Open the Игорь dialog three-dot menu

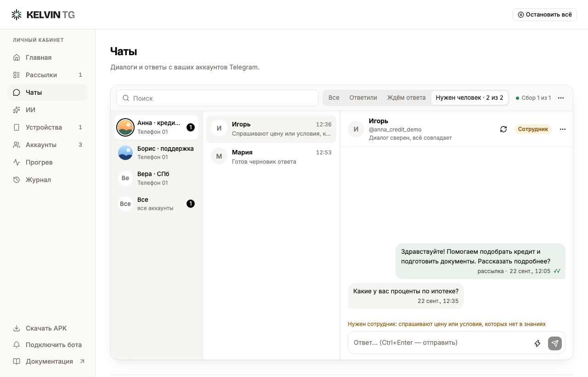(x=563, y=129)
